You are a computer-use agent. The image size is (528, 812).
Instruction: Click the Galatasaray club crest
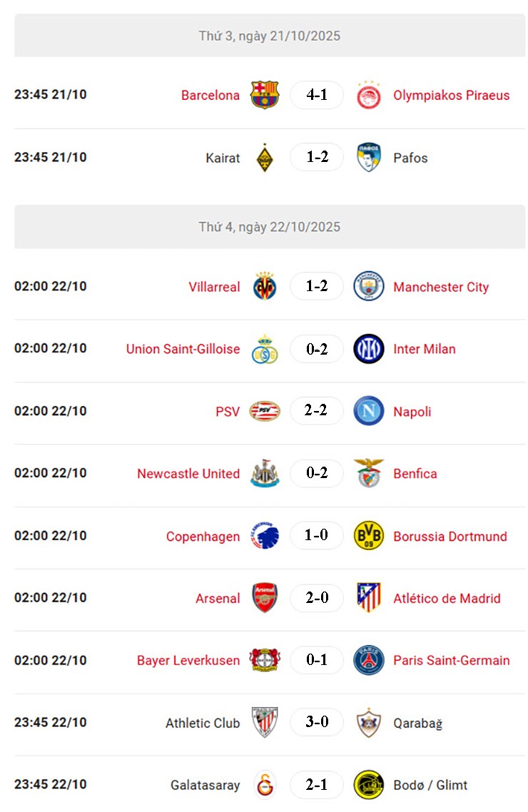tap(265, 784)
